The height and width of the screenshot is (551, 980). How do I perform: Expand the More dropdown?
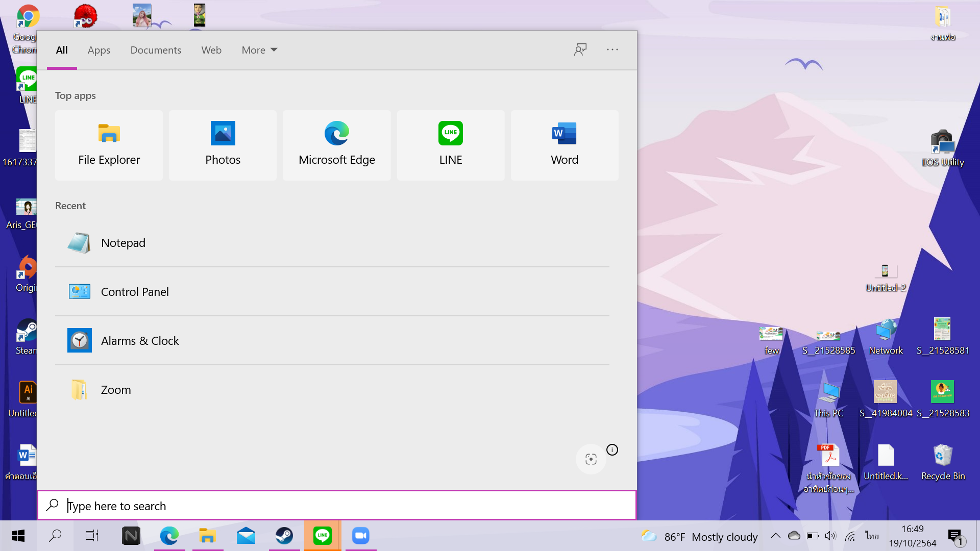pos(259,50)
